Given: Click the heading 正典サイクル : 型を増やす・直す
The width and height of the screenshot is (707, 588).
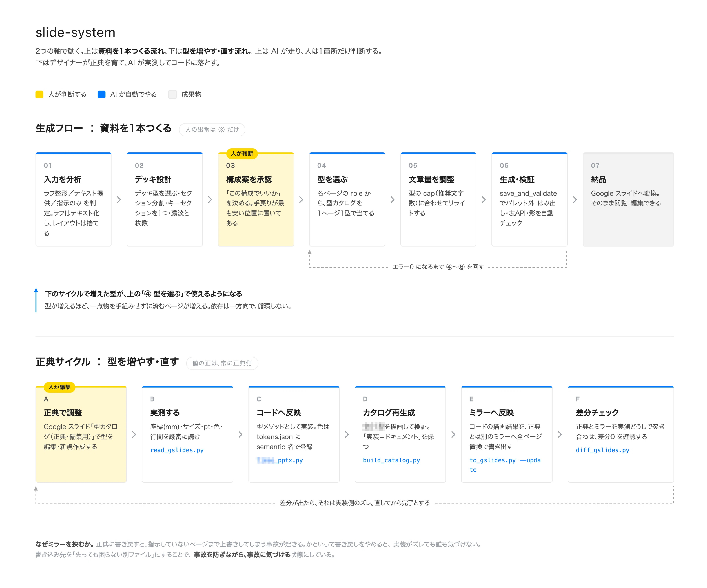Looking at the screenshot, I should pyautogui.click(x=107, y=362).
